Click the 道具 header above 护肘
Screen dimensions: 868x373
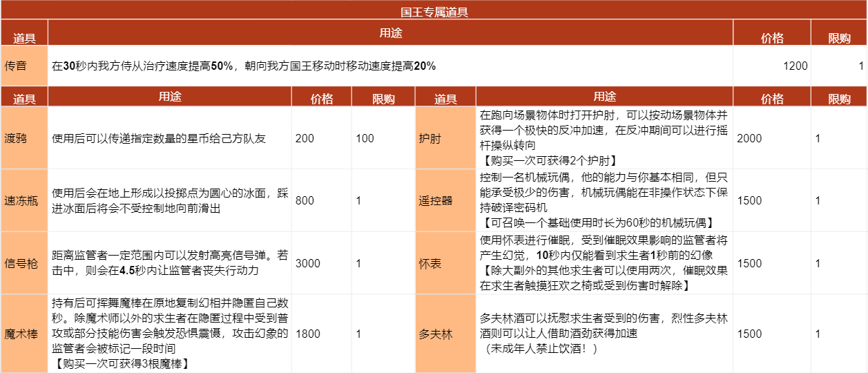[445, 99]
